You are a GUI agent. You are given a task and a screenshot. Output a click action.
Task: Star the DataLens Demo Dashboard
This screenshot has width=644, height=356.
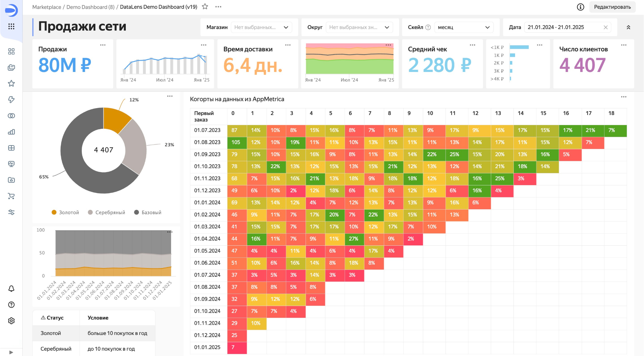coord(205,7)
